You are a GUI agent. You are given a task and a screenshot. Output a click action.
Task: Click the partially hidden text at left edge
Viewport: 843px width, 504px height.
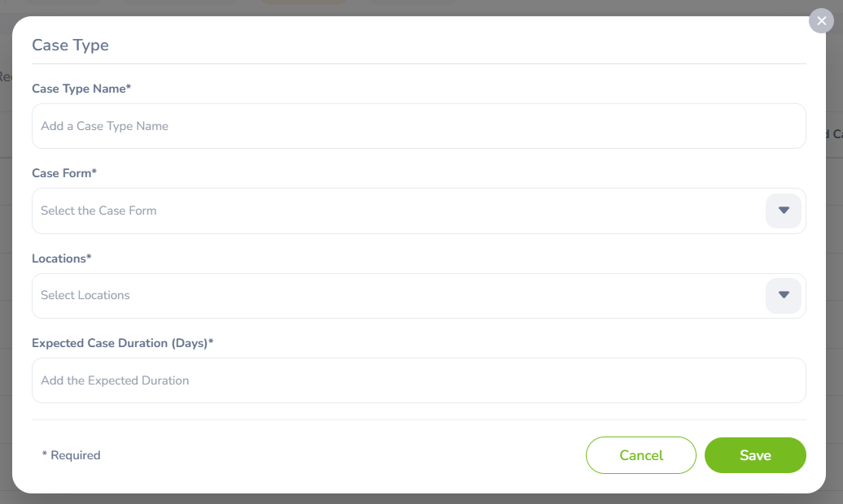(4, 77)
